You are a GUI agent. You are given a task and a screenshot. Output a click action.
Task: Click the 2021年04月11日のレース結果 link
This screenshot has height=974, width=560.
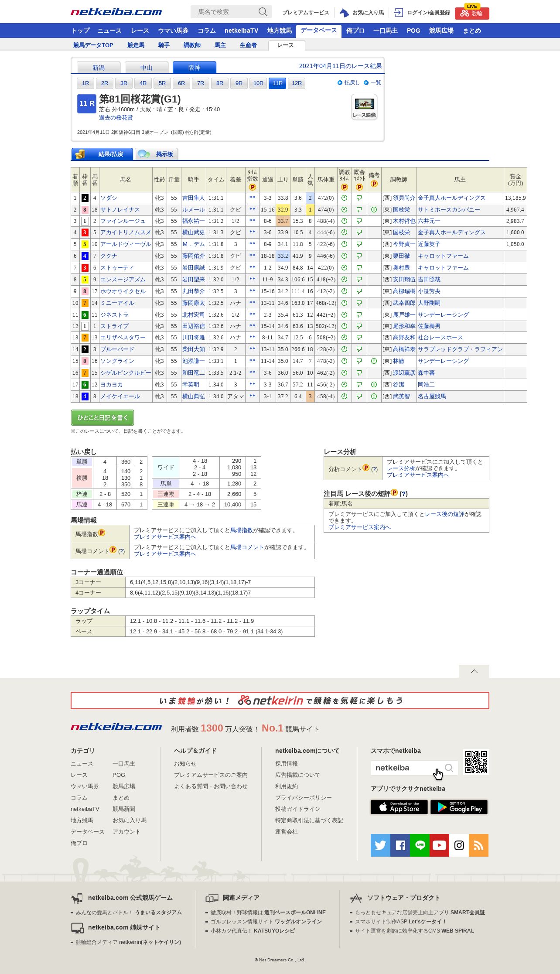pyautogui.click(x=340, y=66)
